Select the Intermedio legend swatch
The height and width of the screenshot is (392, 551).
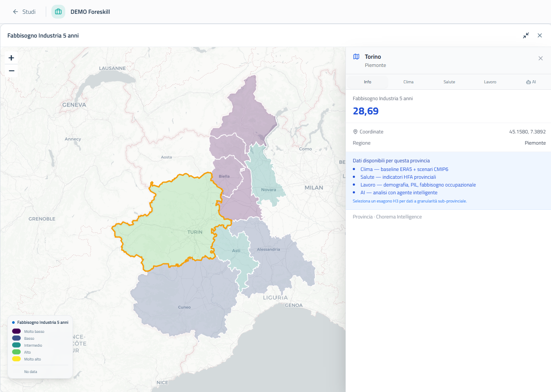click(x=16, y=345)
